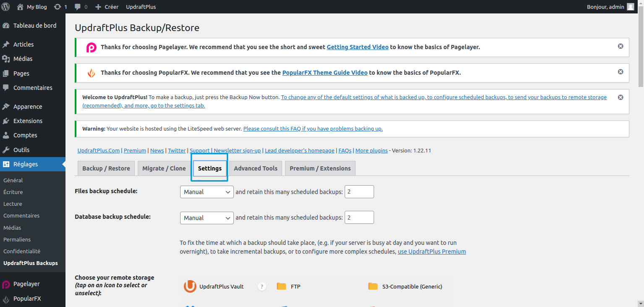Open PopularFX sidebar item
This screenshot has height=307, width=644.
33,299
